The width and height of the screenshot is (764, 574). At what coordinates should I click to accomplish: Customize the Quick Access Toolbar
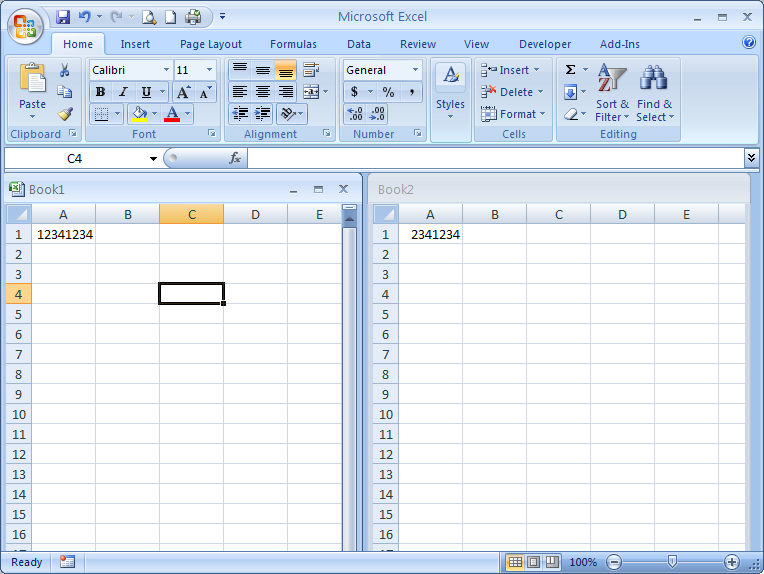point(222,17)
